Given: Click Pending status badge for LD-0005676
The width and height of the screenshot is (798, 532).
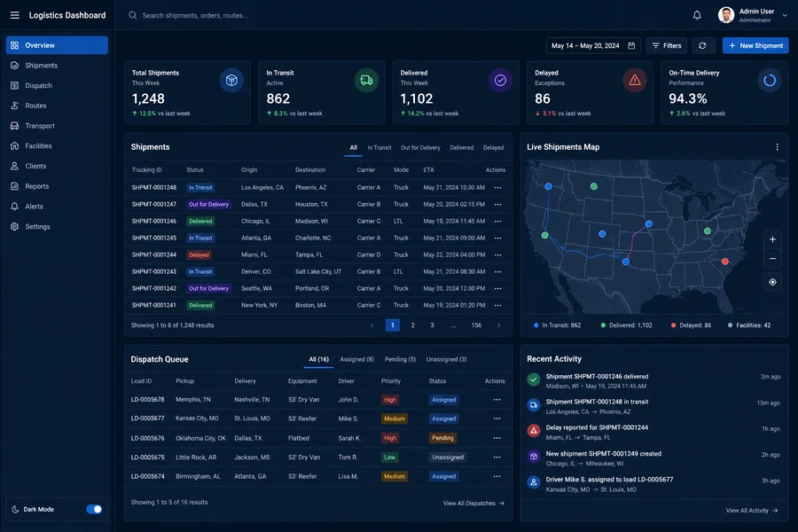Looking at the screenshot, I should click(442, 438).
